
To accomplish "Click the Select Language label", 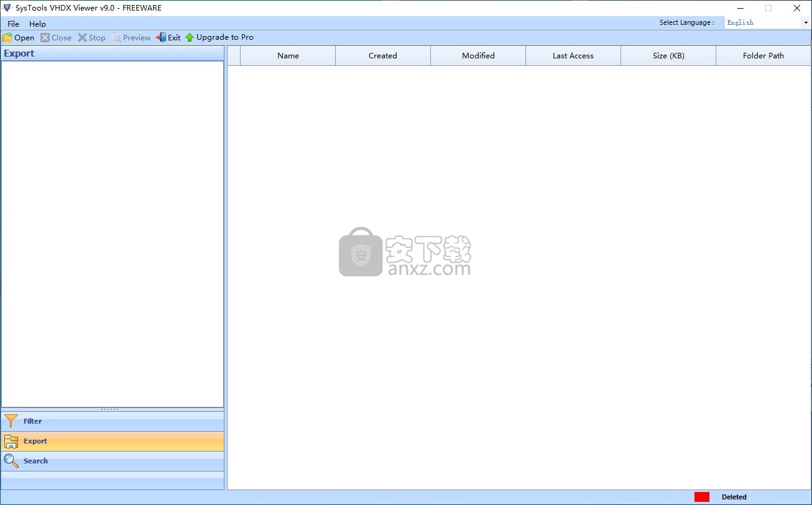I will [x=687, y=22].
